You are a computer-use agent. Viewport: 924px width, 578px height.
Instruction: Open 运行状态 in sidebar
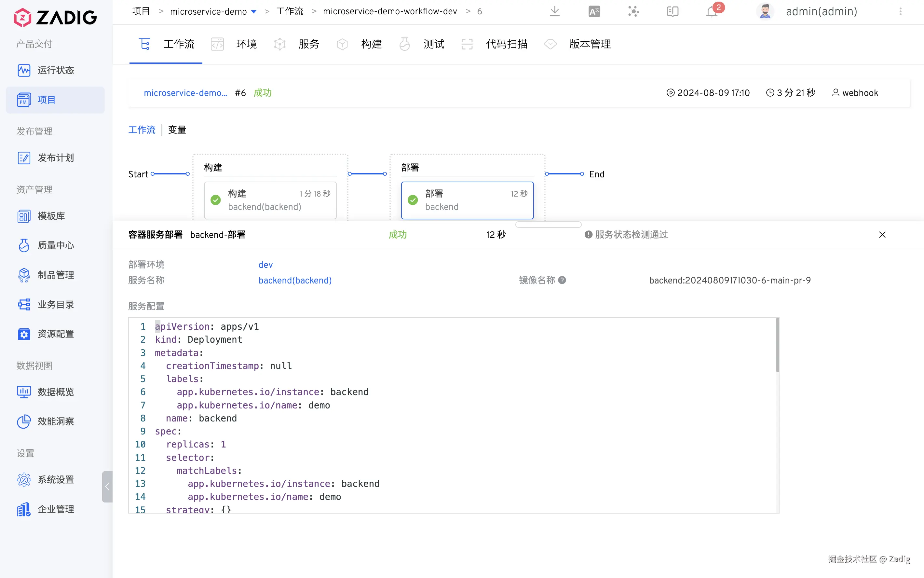pyautogui.click(x=55, y=70)
